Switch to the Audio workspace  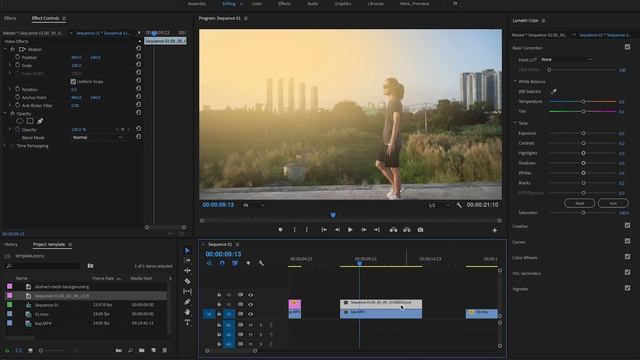[x=313, y=4]
